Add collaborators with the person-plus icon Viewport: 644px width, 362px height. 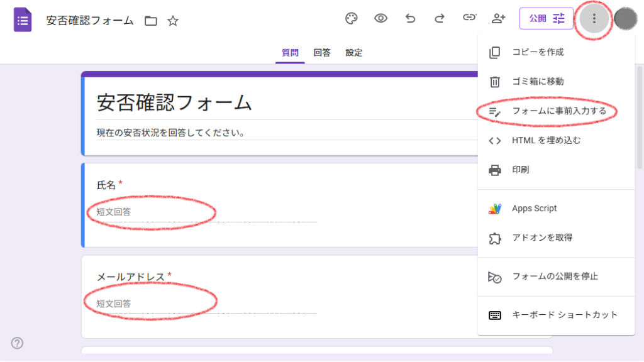pos(499,18)
